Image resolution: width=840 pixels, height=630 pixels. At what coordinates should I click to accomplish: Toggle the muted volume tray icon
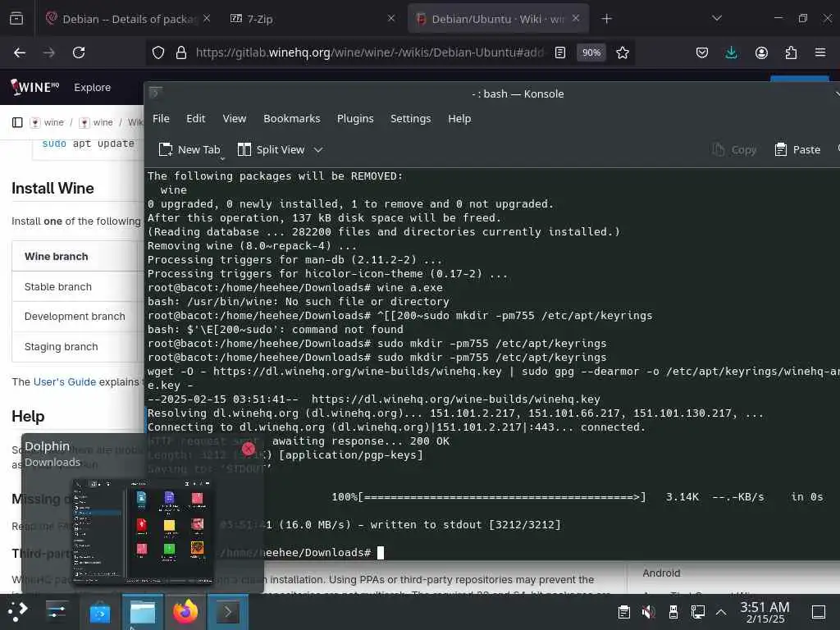(x=648, y=612)
